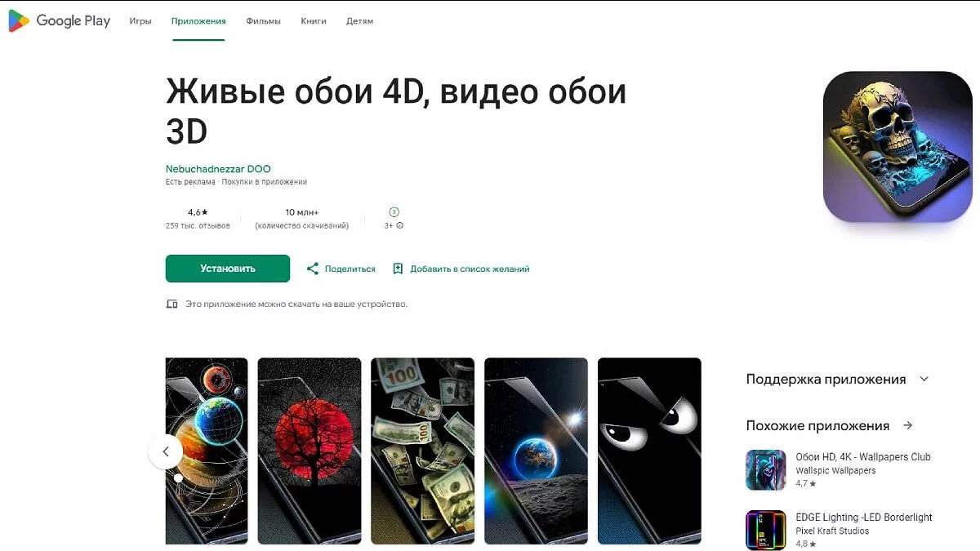Viewport: 980px width, 551px height.
Task: Open the skull live wallpaper app icon
Action: (898, 147)
